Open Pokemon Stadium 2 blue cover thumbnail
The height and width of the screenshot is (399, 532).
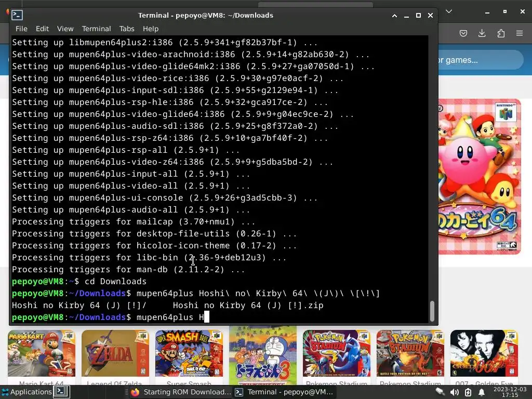(x=337, y=353)
